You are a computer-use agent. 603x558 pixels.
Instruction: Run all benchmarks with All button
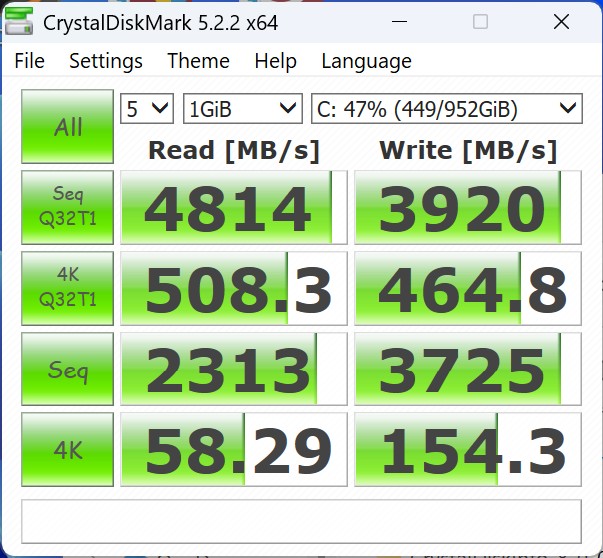[x=68, y=127]
